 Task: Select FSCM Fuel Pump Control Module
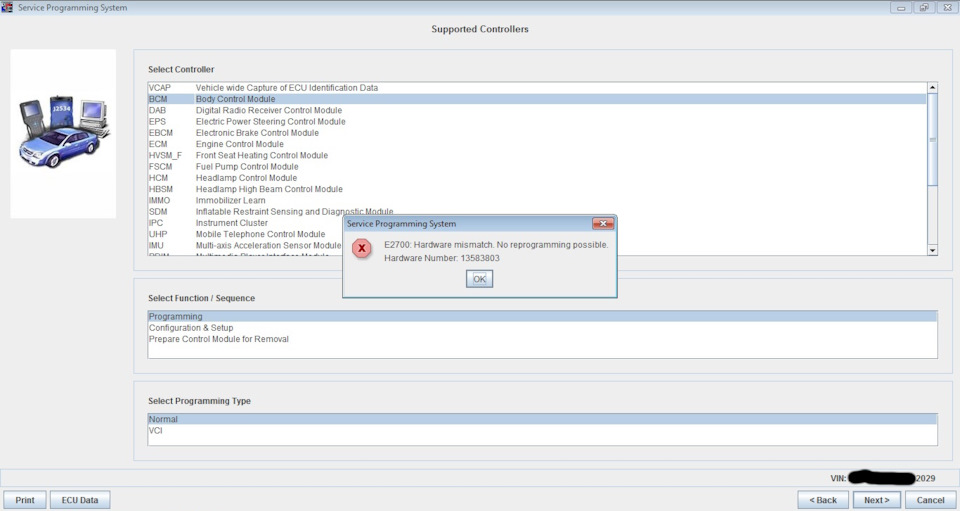[537, 166]
